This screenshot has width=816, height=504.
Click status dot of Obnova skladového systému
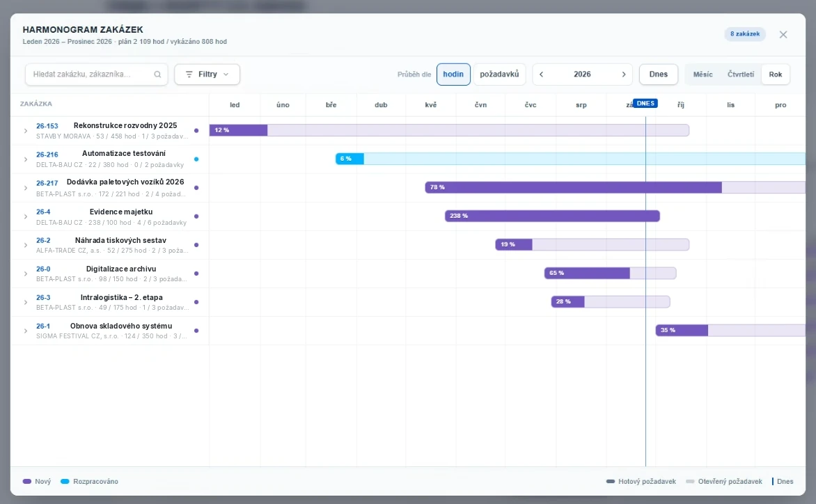click(x=196, y=331)
